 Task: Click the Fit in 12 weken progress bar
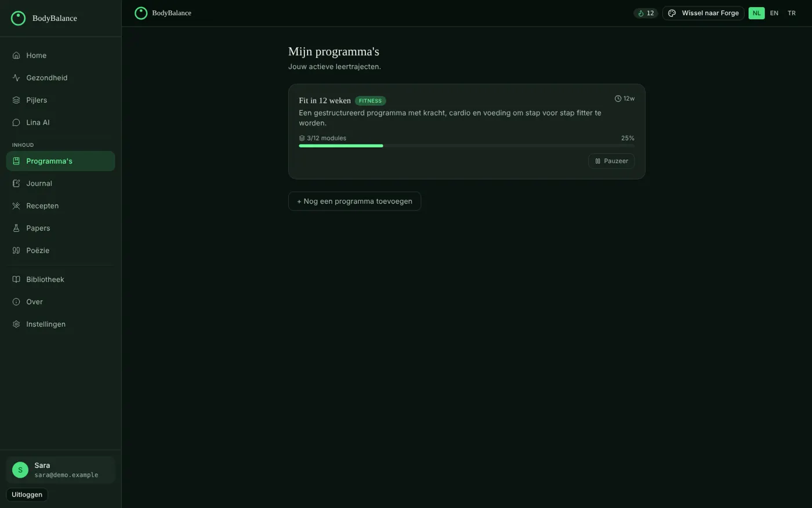466,146
